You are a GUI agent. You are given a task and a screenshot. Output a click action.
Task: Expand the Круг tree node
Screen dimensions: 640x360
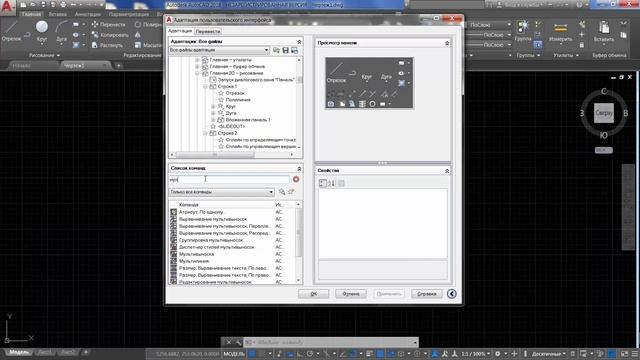pyautogui.click(x=213, y=107)
